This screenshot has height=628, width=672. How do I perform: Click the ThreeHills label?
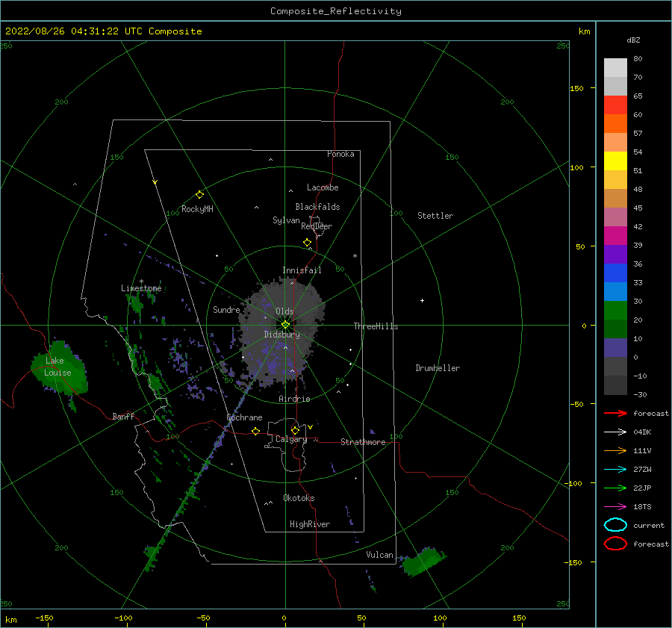tap(376, 326)
